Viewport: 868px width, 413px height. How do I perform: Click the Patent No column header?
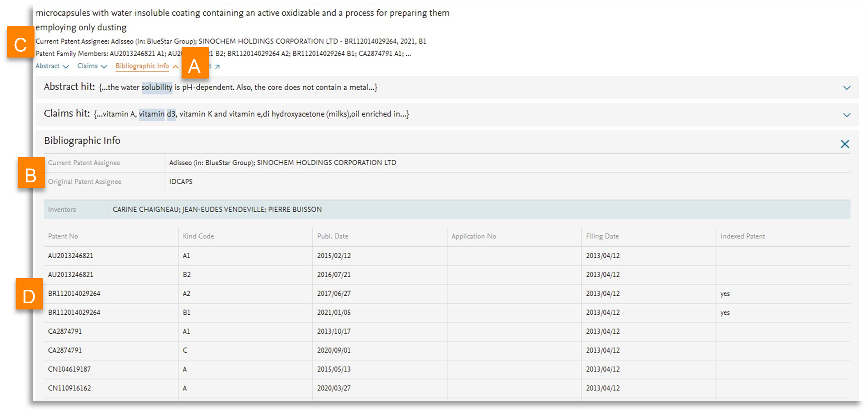[63, 236]
